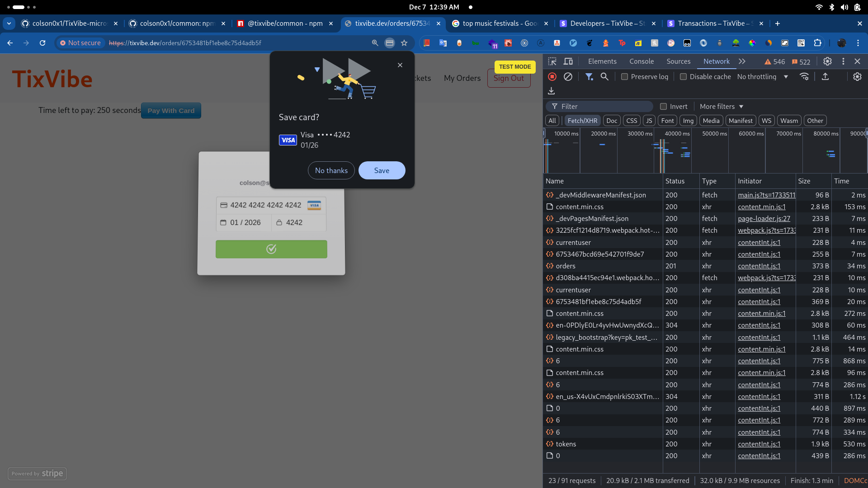The width and height of the screenshot is (868, 488).
Task: Open DevTools settings gear icon
Action: (827, 61)
